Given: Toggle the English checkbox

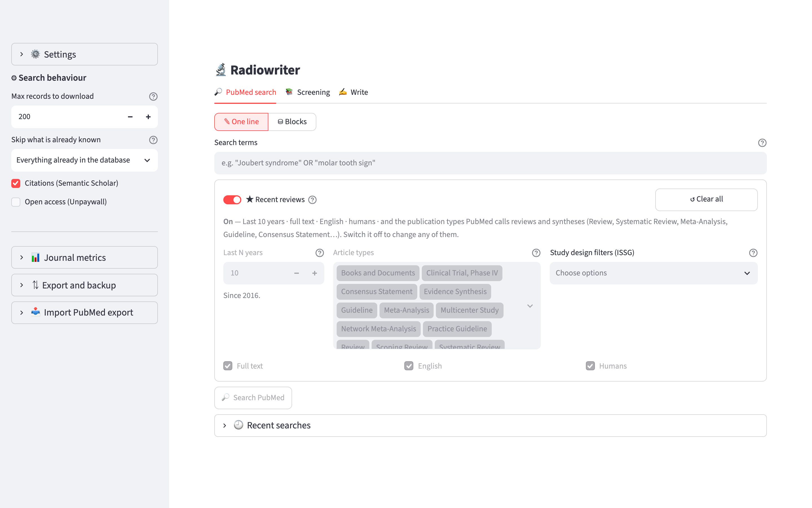Looking at the screenshot, I should [x=409, y=366].
